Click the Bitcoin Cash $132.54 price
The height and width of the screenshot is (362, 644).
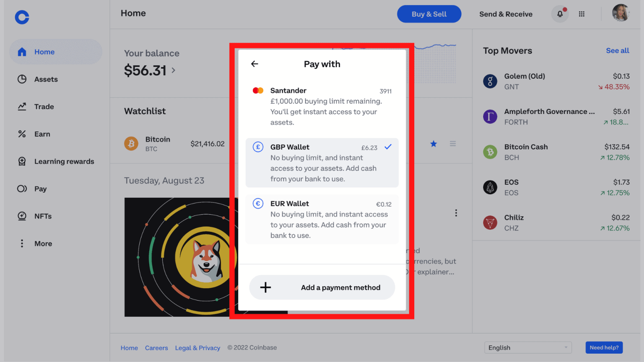point(617,147)
